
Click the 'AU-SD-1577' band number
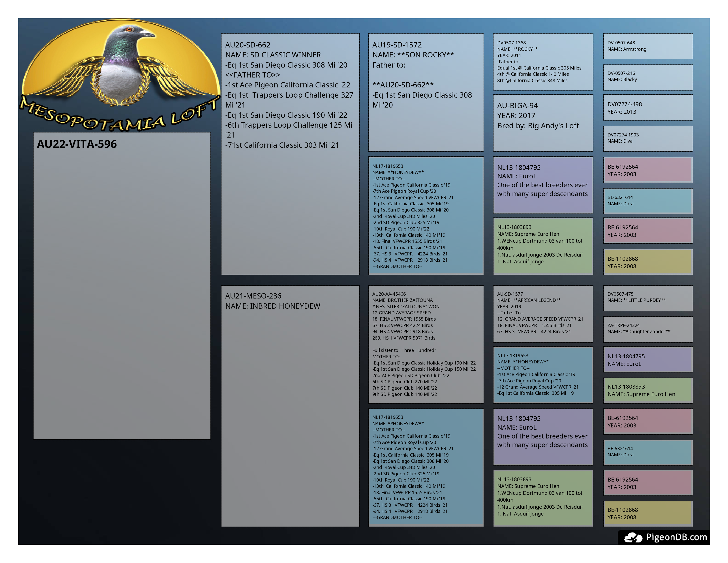click(x=510, y=294)
